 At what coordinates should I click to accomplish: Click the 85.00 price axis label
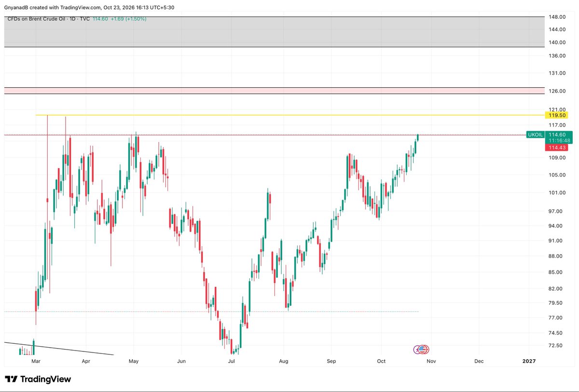(x=556, y=272)
